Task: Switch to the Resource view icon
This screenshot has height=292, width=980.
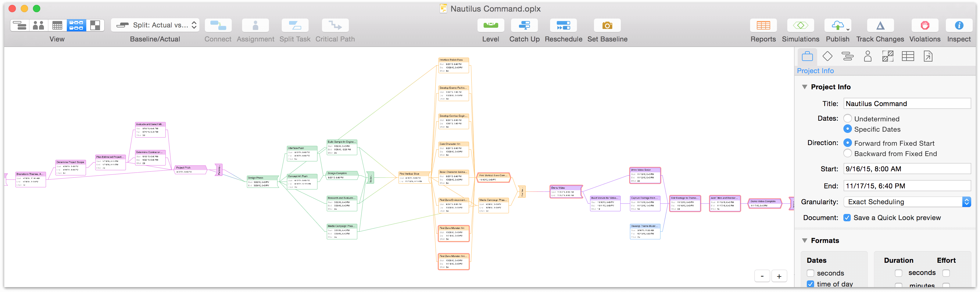Action: (38, 26)
